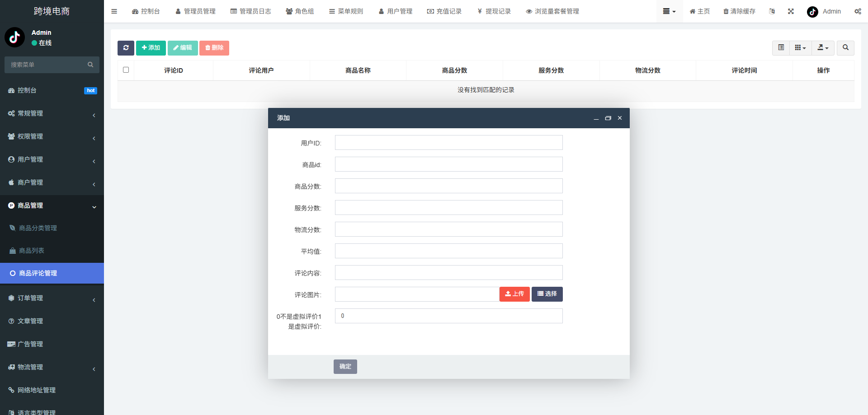Open 浏览量套餐管理 from the top menu
The width and height of the screenshot is (868, 415).
coord(552,11)
